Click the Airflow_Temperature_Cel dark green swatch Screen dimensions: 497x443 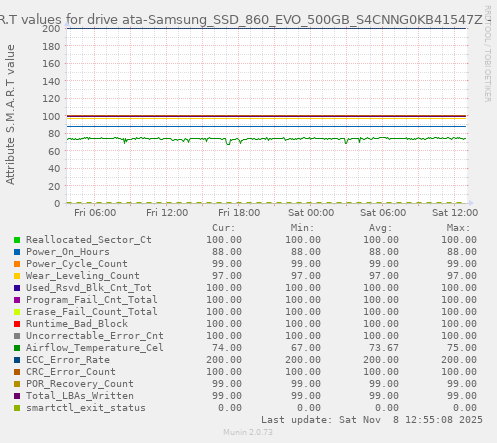point(17,348)
